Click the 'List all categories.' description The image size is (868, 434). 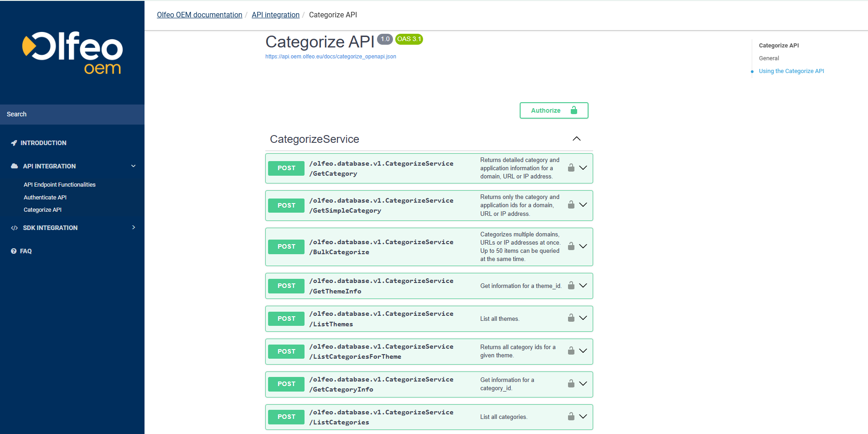pos(504,417)
